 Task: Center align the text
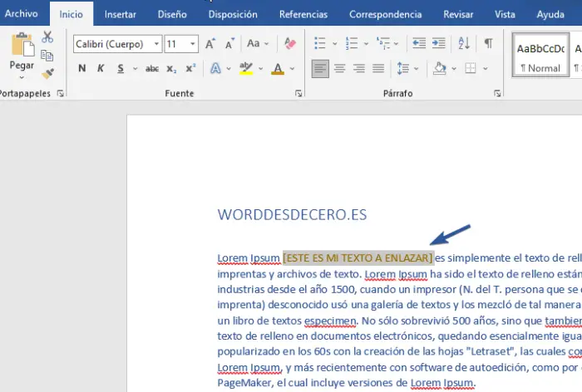(339, 69)
